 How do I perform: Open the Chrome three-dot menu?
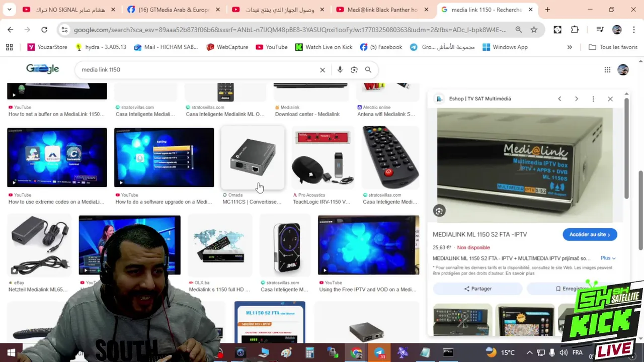pos(633,30)
